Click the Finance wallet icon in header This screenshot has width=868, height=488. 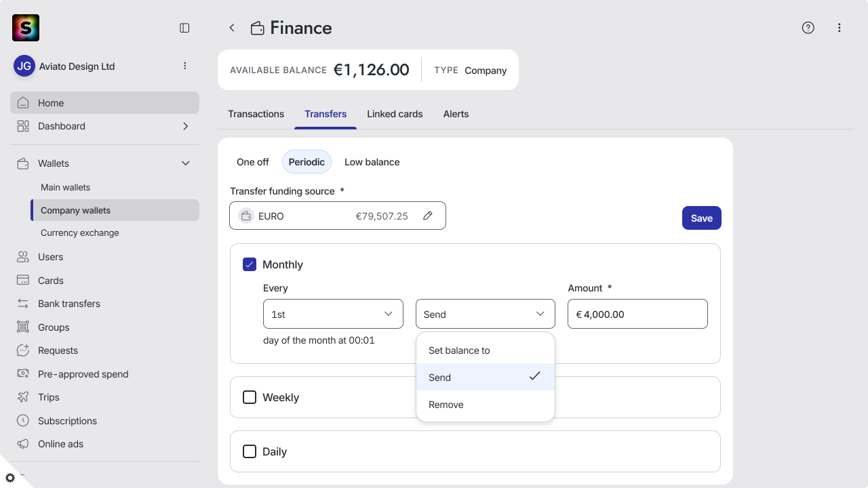[x=258, y=28]
